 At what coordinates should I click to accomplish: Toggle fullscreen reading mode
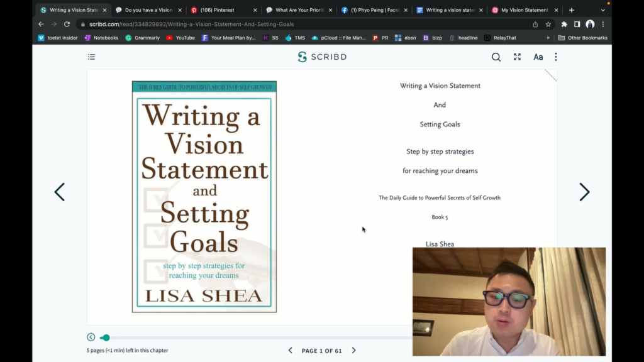pyautogui.click(x=517, y=57)
